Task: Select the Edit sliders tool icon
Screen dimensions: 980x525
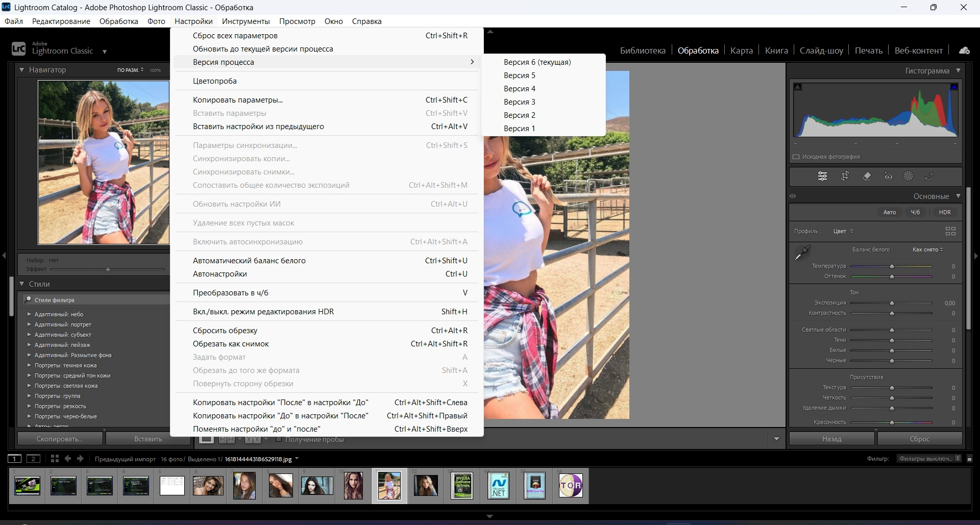Action: [822, 176]
